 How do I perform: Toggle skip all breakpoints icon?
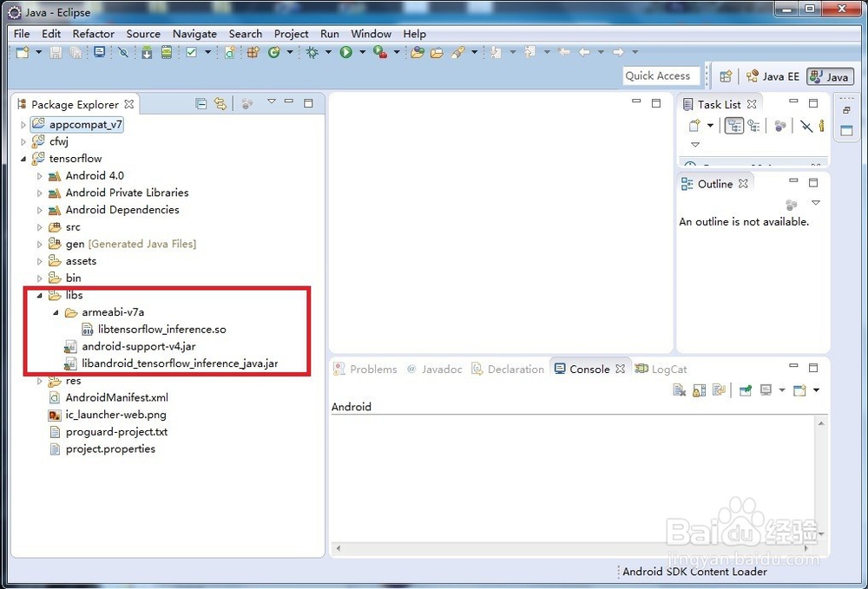click(123, 53)
